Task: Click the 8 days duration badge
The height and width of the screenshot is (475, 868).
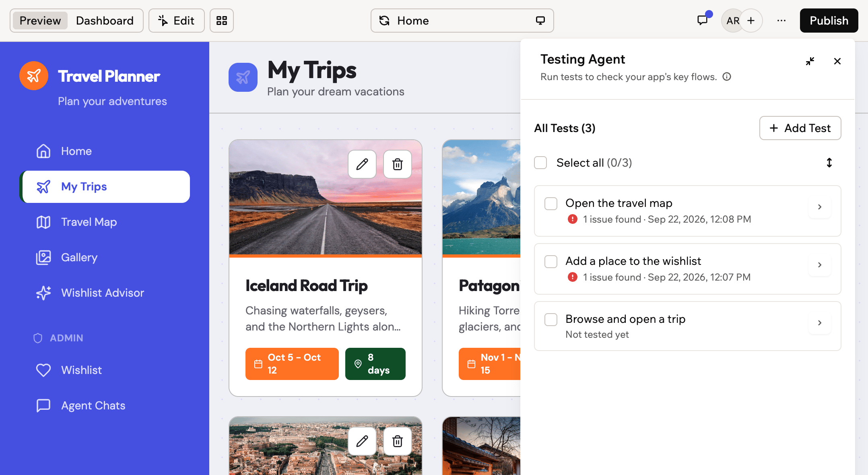Action: (375, 364)
